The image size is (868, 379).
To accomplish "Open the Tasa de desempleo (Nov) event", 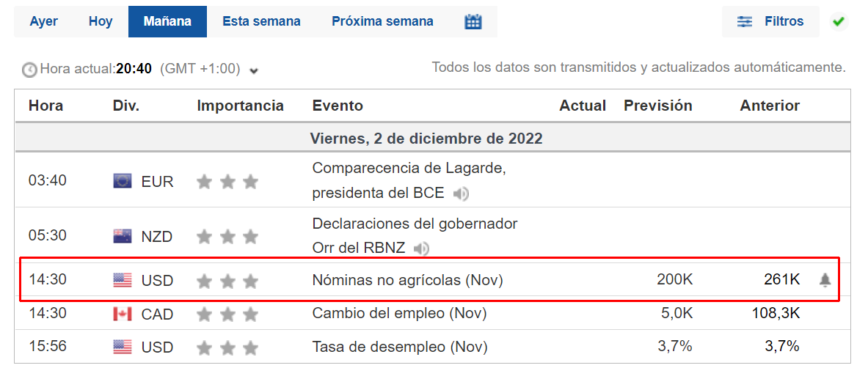I will pyautogui.click(x=400, y=347).
